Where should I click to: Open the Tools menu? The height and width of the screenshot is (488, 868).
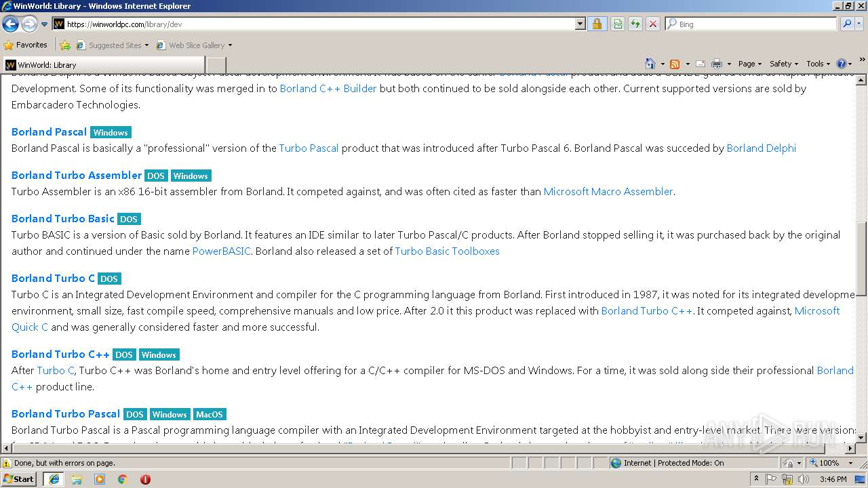click(x=818, y=64)
